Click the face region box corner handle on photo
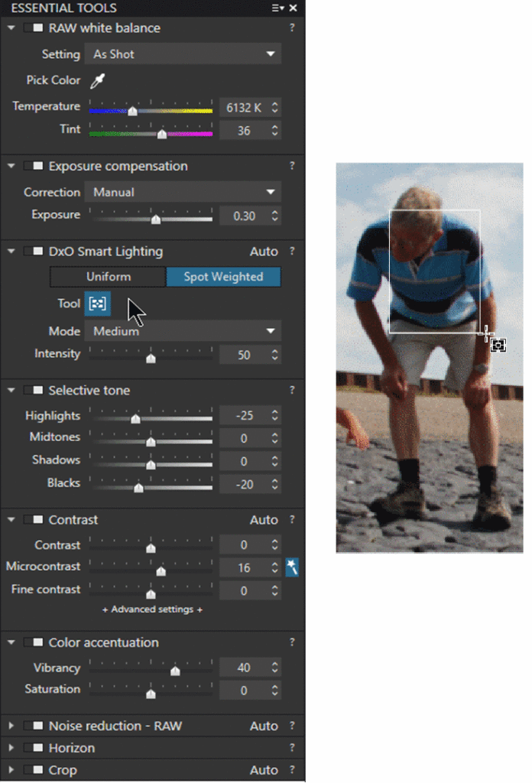 [x=486, y=333]
